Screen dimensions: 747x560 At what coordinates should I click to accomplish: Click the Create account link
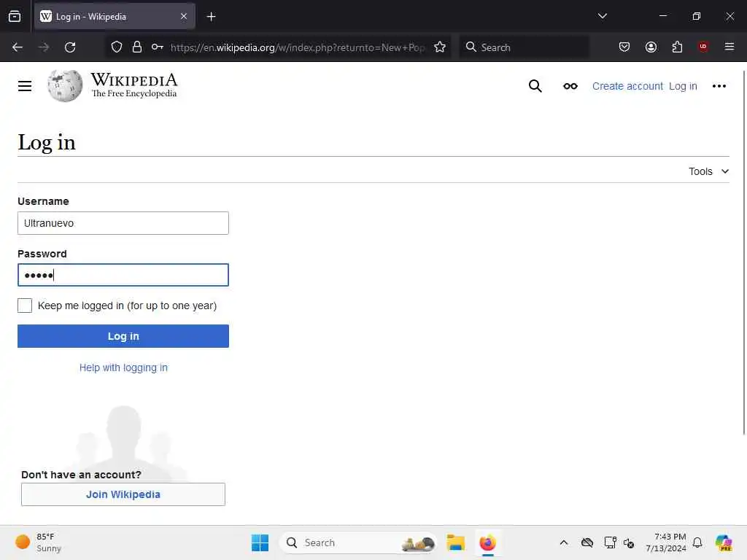[627, 86]
